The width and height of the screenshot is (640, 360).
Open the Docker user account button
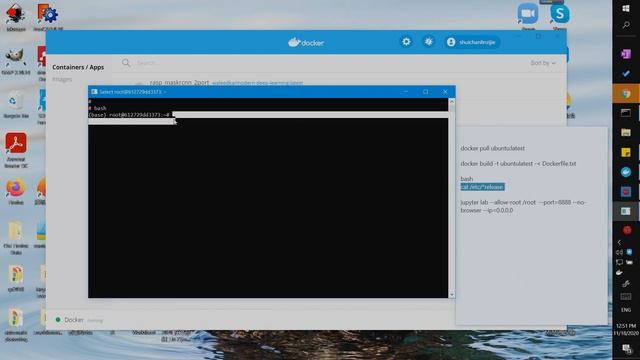[472, 42]
